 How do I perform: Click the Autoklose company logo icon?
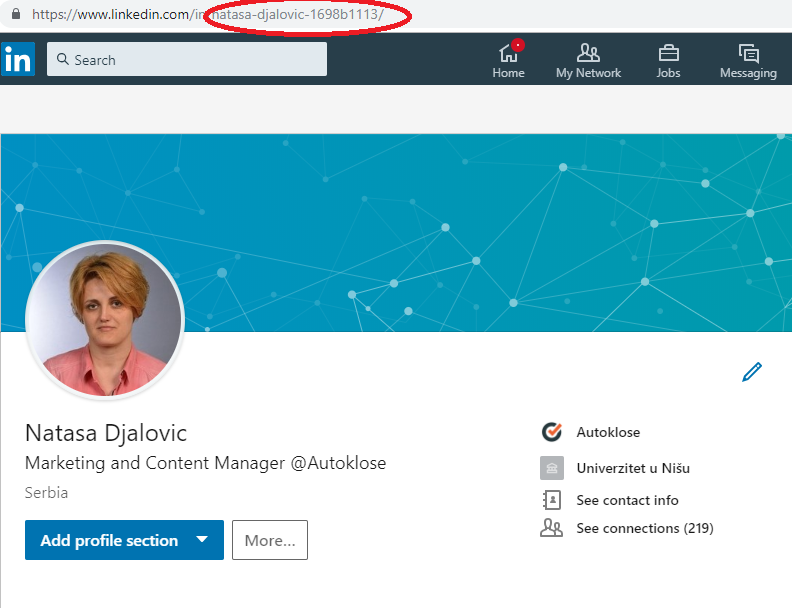click(x=551, y=432)
